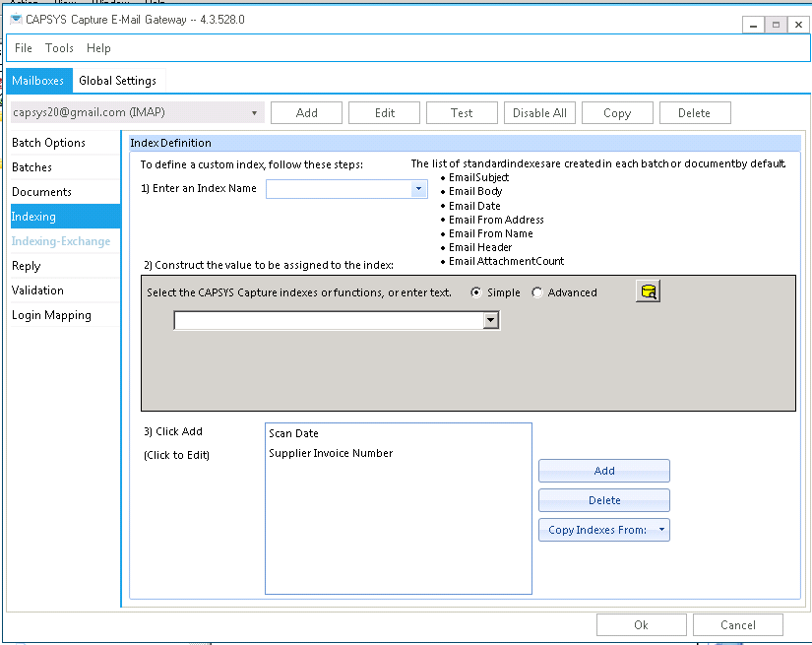Expand the index value combo box arrow
Viewport: 812px width, 645px height.
pyautogui.click(x=491, y=320)
